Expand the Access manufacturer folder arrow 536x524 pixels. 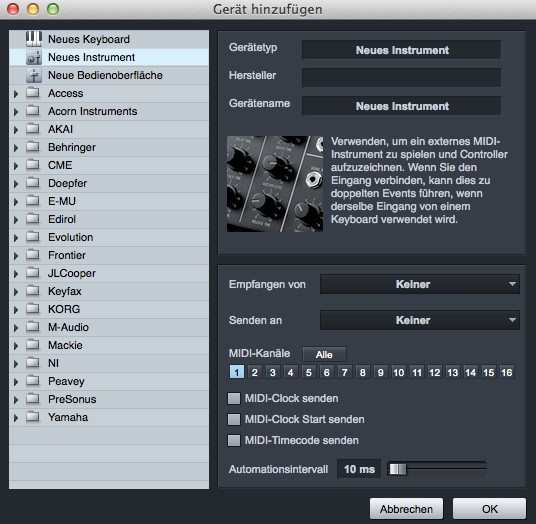16,94
